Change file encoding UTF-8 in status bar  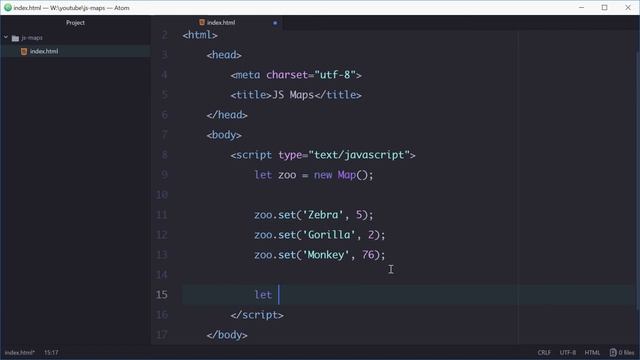click(x=568, y=352)
